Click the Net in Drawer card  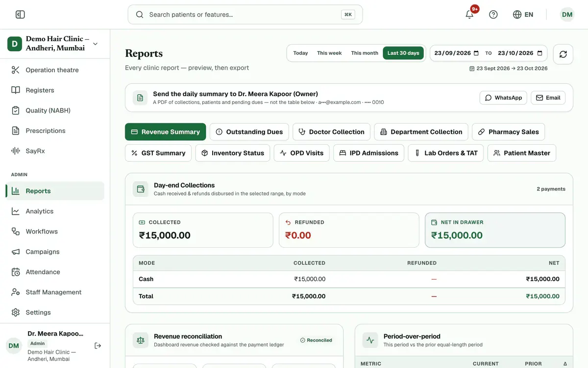(495, 230)
